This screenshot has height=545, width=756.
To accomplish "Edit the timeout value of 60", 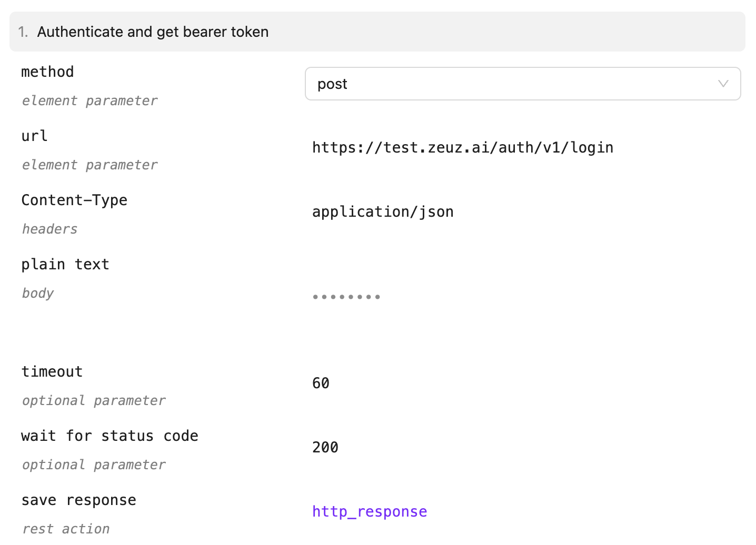I will point(321,383).
